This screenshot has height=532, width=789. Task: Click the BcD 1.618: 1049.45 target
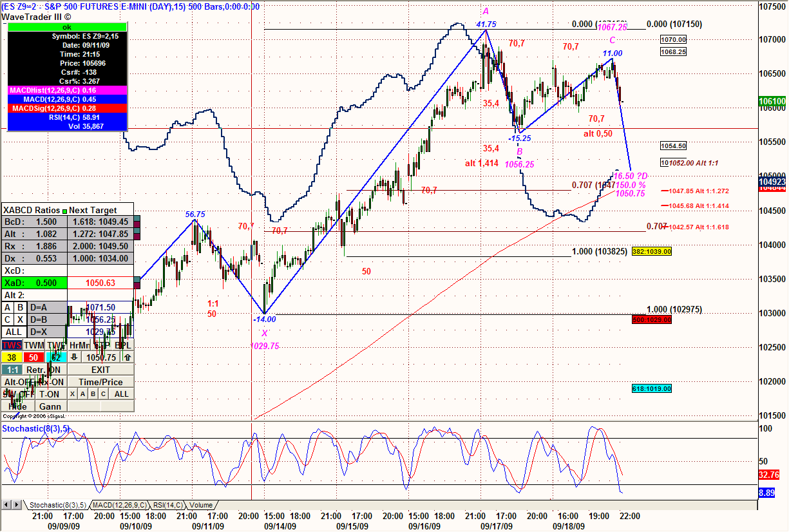click(100, 222)
